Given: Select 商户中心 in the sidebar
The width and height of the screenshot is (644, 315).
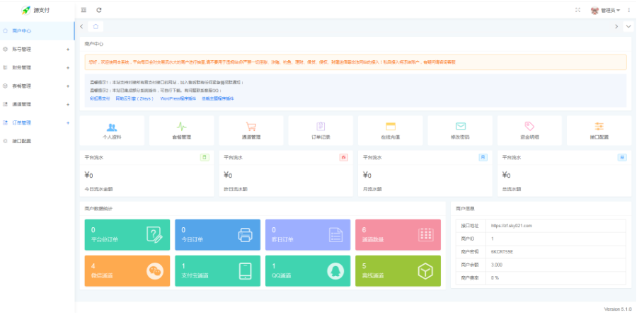Looking at the screenshot, I should (35, 31).
